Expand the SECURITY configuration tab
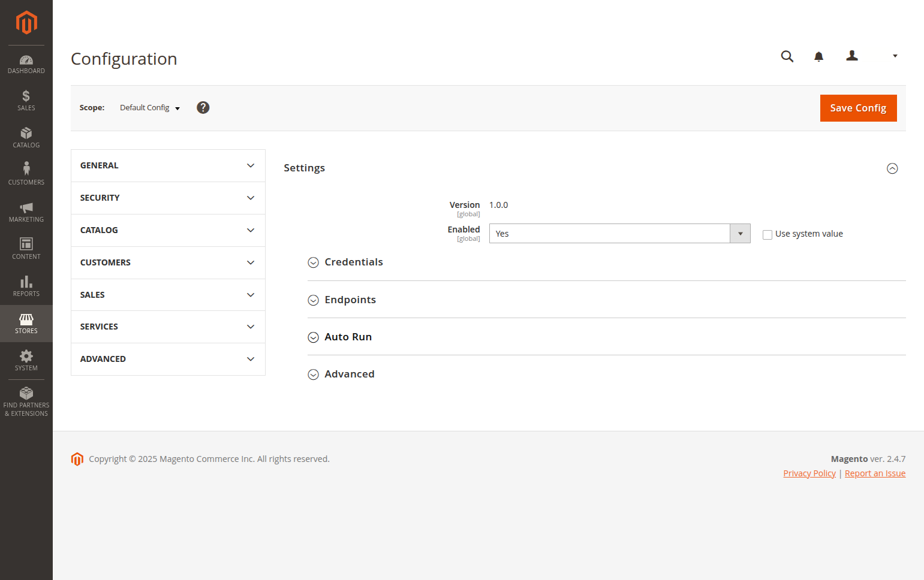The height and width of the screenshot is (580, 924). pos(168,198)
